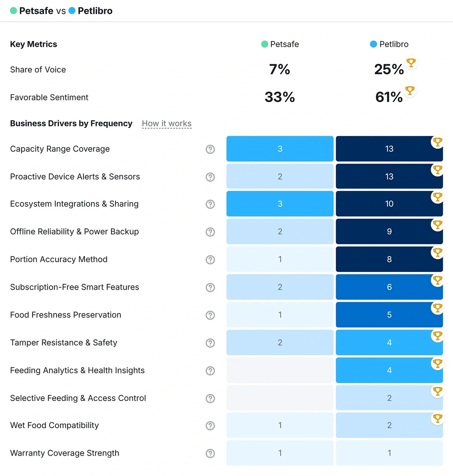
Task: Click the green Petsafe column header dot
Action: click(265, 44)
